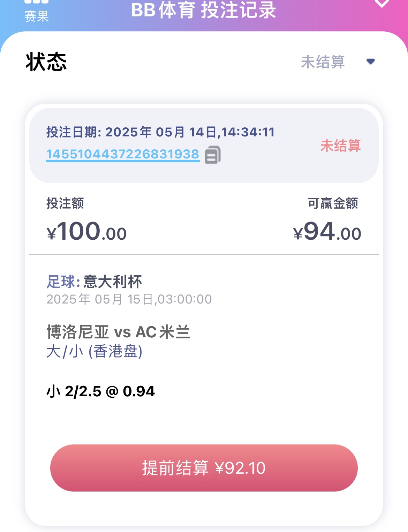Screen dimensions: 408x532
Task: Tap 提前结算 ¥92.10 cash out button
Action: [x=204, y=468]
